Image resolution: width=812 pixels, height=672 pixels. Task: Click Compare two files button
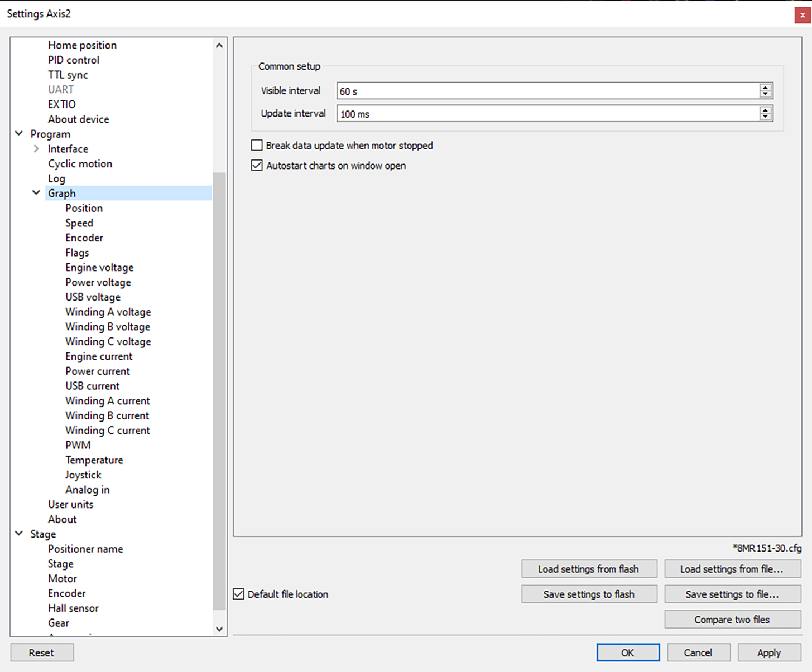point(732,620)
